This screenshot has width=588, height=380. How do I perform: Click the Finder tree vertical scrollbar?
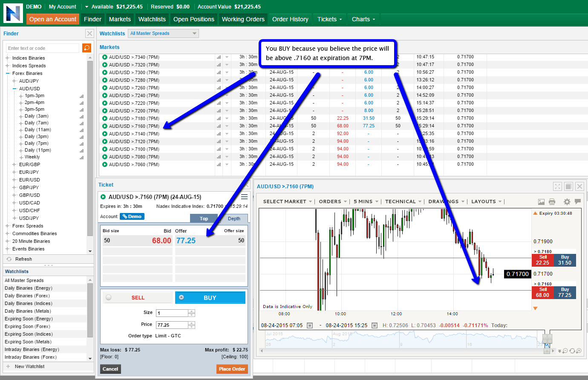pyautogui.click(x=90, y=148)
